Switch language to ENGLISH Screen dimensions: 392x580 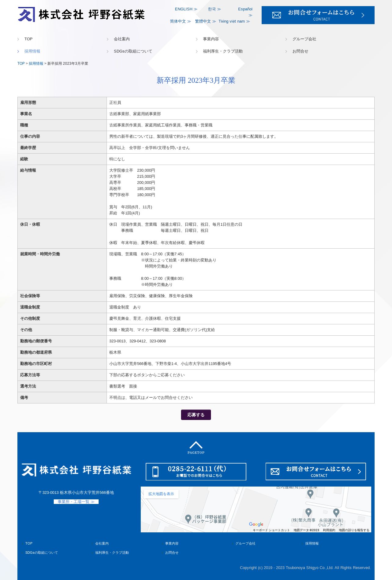point(186,9)
